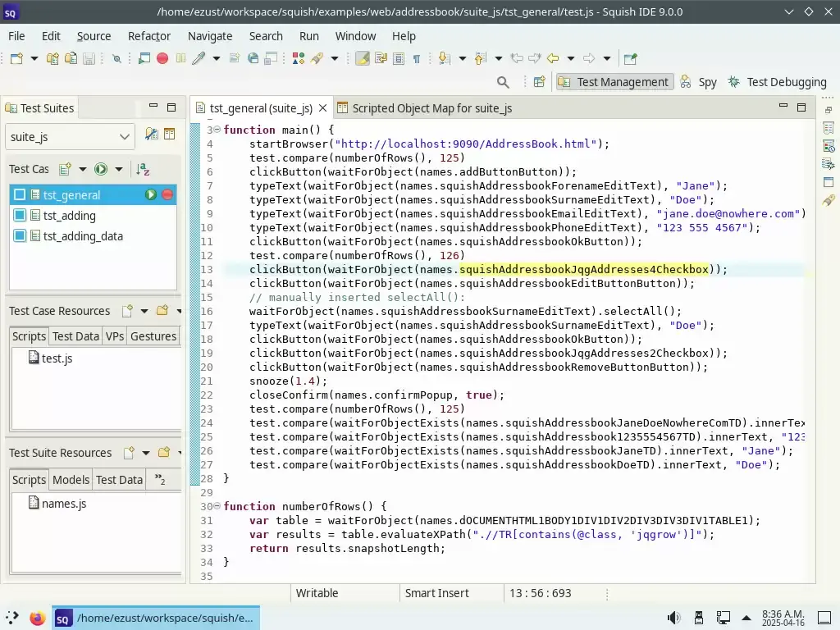Viewport: 840px width, 630px height.
Task: Click the New Test Suite toolbar icon
Action: (52, 58)
